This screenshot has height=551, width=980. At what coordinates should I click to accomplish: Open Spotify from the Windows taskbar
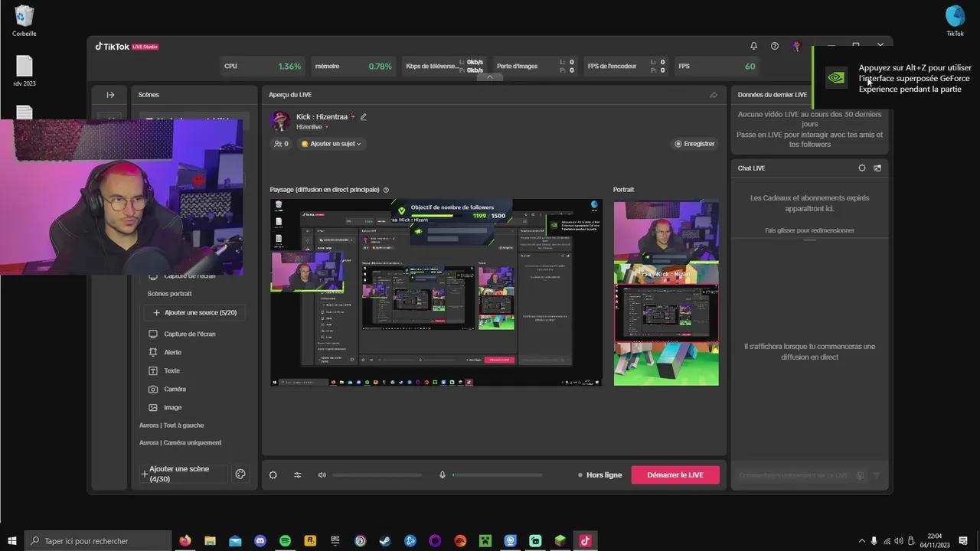point(285,541)
